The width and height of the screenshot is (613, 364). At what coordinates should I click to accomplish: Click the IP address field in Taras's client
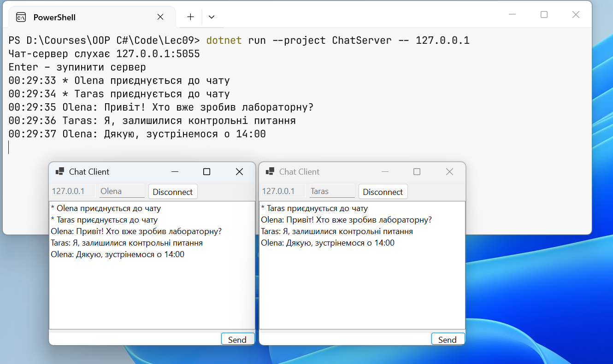point(283,191)
